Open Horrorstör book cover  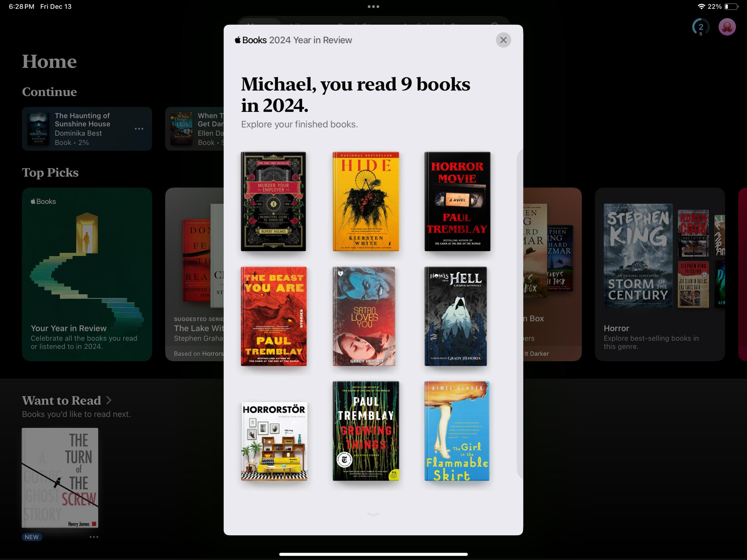pos(274,441)
